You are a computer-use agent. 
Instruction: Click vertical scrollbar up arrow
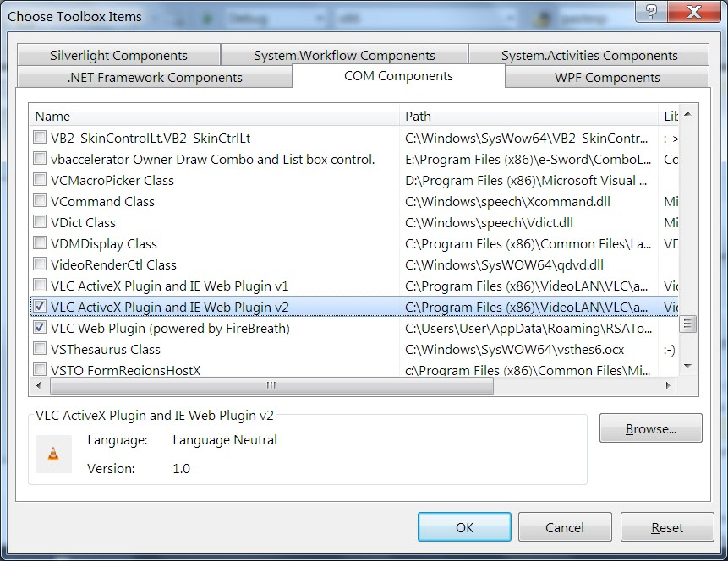pos(687,114)
